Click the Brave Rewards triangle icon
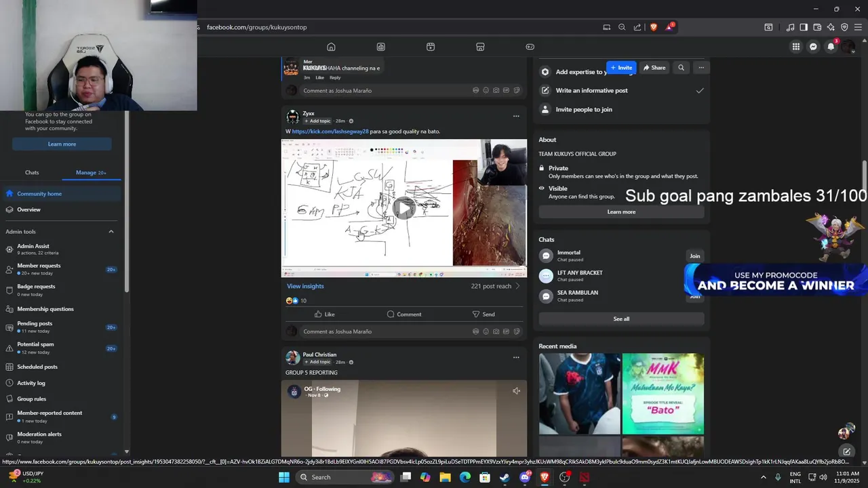 point(670,27)
